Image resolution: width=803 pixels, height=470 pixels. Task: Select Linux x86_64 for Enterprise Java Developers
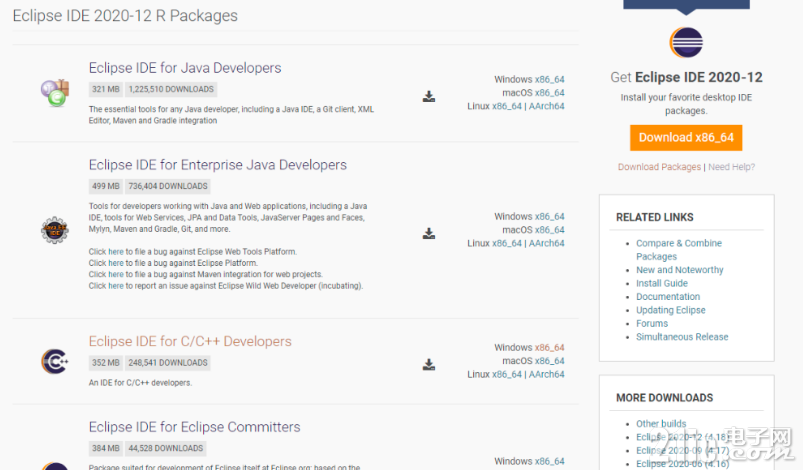506,243
